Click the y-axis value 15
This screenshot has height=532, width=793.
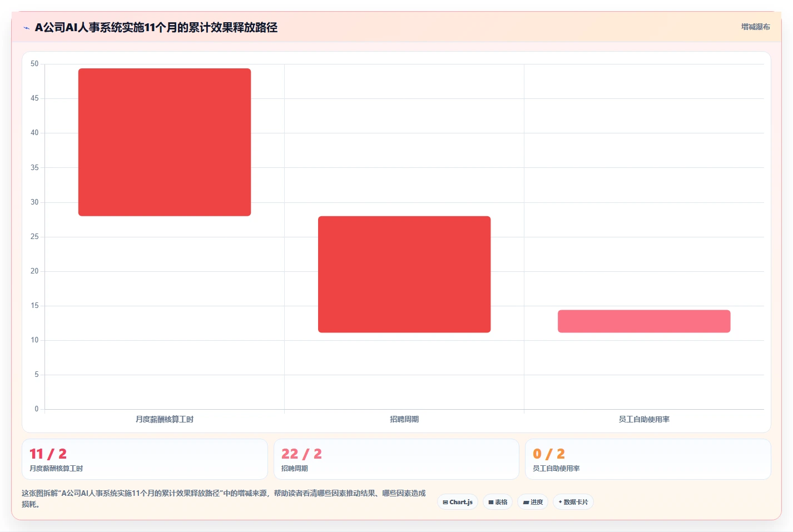coord(34,306)
